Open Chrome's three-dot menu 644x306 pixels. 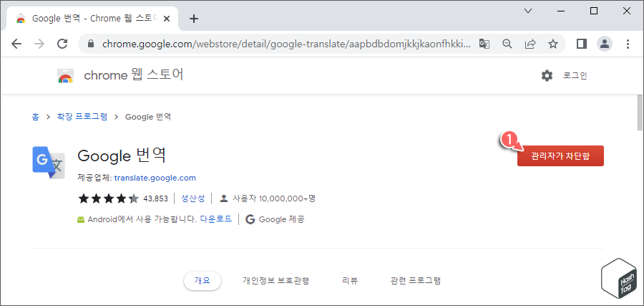(x=628, y=44)
